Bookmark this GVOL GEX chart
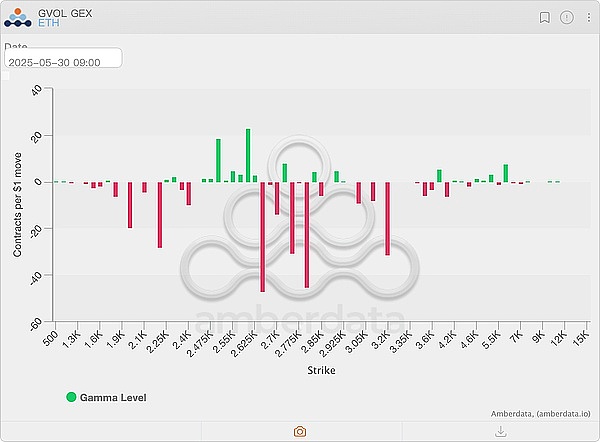 pos(545,17)
